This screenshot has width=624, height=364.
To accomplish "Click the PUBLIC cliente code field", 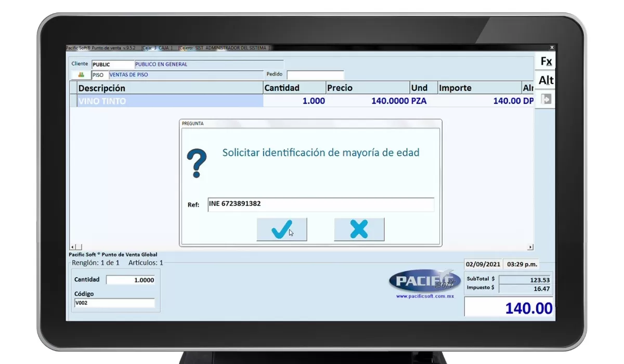I will click(x=112, y=64).
